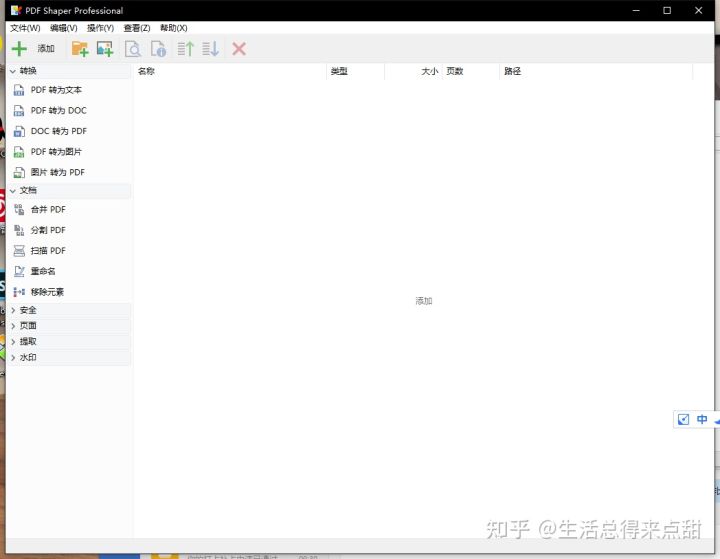Select 移除元素 tool
720x559 pixels.
(47, 292)
